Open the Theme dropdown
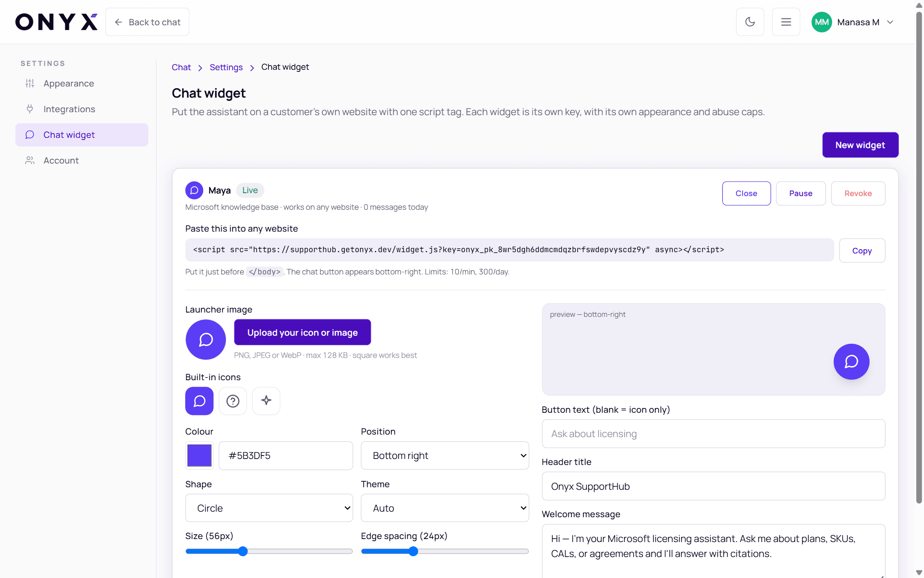This screenshot has width=924, height=578. point(445,508)
